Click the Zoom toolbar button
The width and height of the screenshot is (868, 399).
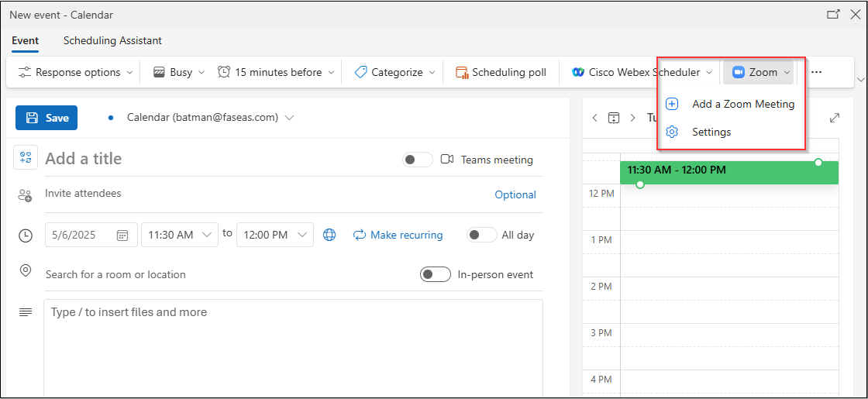click(759, 73)
